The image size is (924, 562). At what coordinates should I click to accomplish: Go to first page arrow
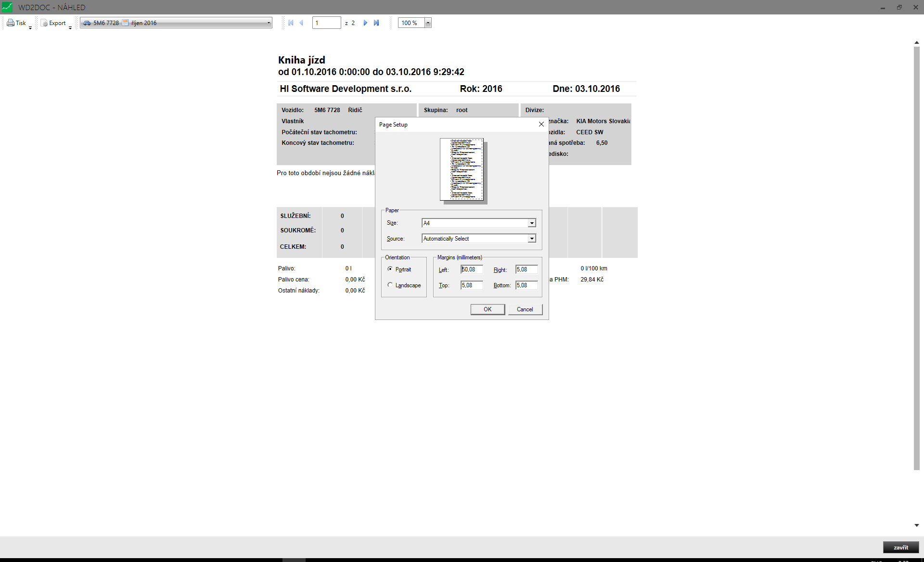pyautogui.click(x=291, y=23)
